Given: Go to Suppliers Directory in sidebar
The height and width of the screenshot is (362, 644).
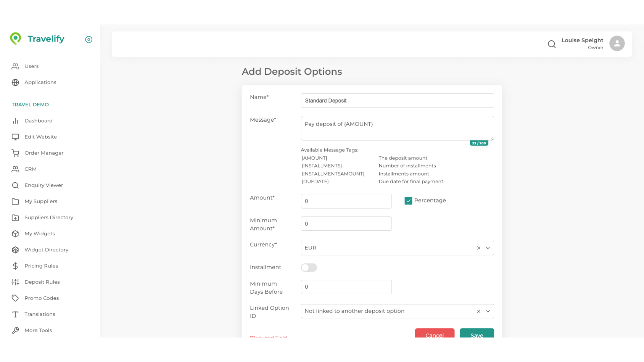Looking at the screenshot, I should [x=49, y=218].
